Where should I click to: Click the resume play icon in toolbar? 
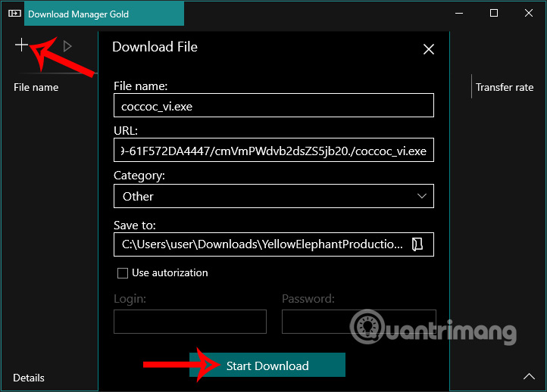point(67,46)
